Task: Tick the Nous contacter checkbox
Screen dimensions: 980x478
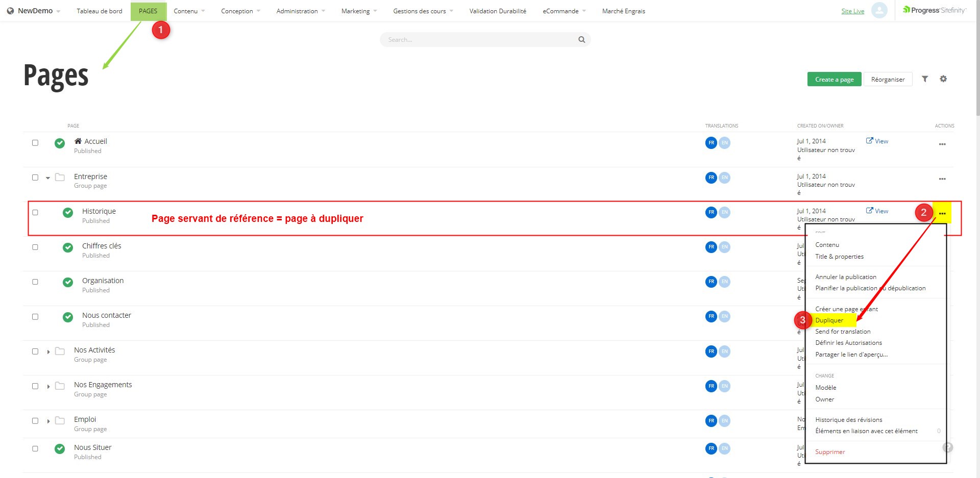Action: (x=35, y=317)
